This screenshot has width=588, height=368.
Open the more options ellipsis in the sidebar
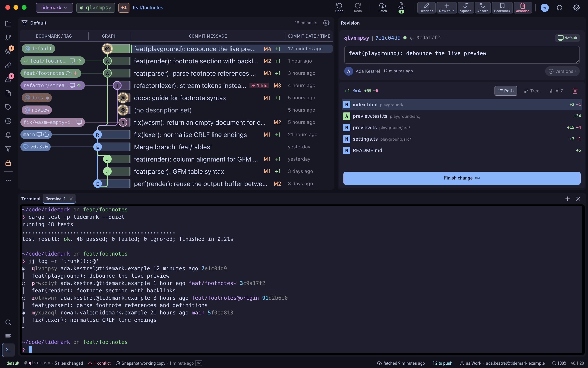[8, 180]
